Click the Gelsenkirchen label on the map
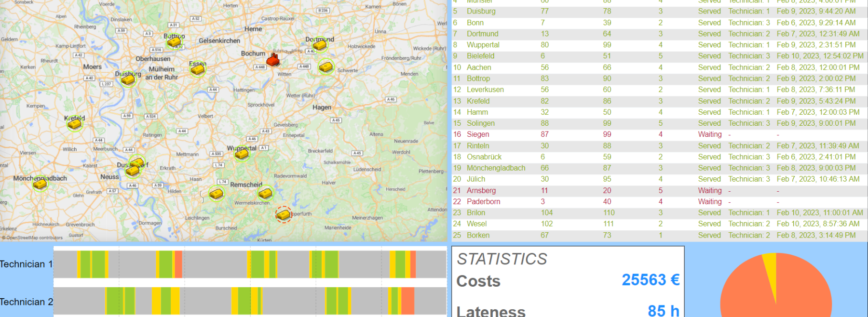Screen dimensions: 868x317 click(219, 41)
